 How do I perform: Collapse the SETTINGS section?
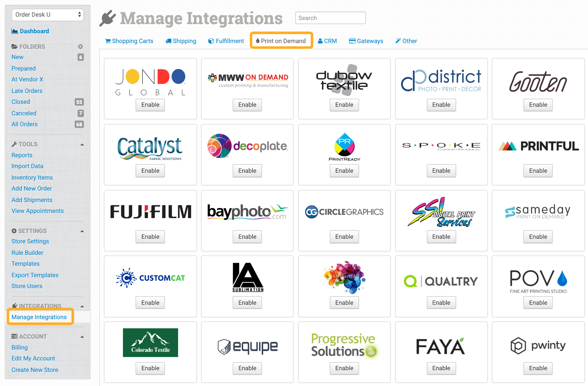click(x=82, y=231)
